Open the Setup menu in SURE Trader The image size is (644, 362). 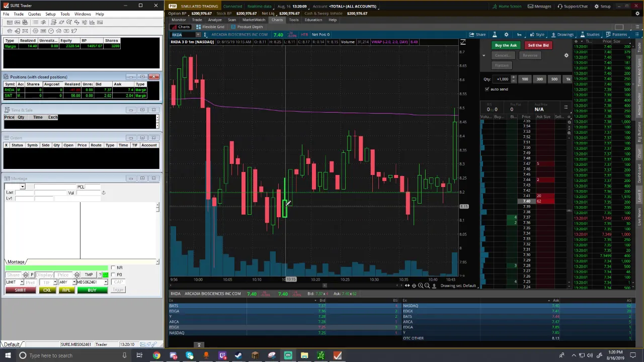point(50,14)
